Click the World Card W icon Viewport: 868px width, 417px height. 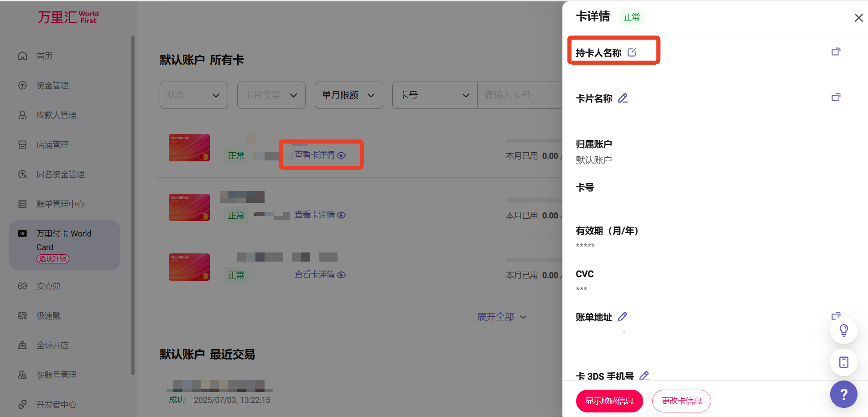pyautogui.click(x=22, y=233)
